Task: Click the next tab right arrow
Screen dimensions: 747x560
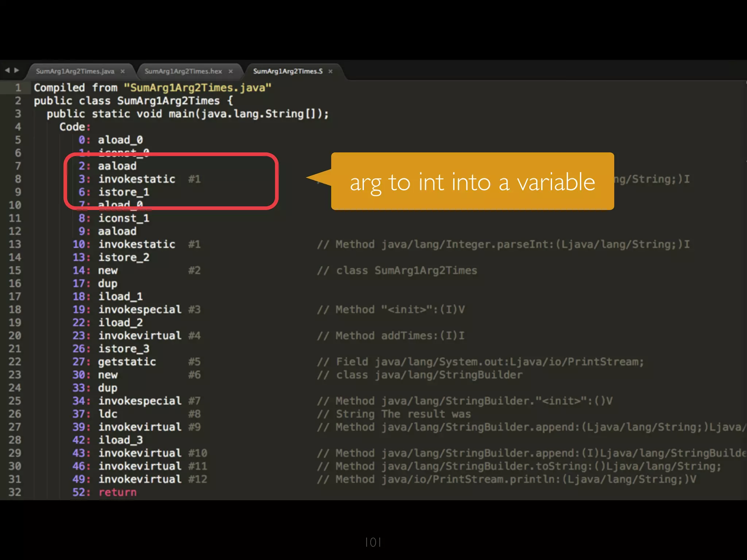Action: click(16, 70)
